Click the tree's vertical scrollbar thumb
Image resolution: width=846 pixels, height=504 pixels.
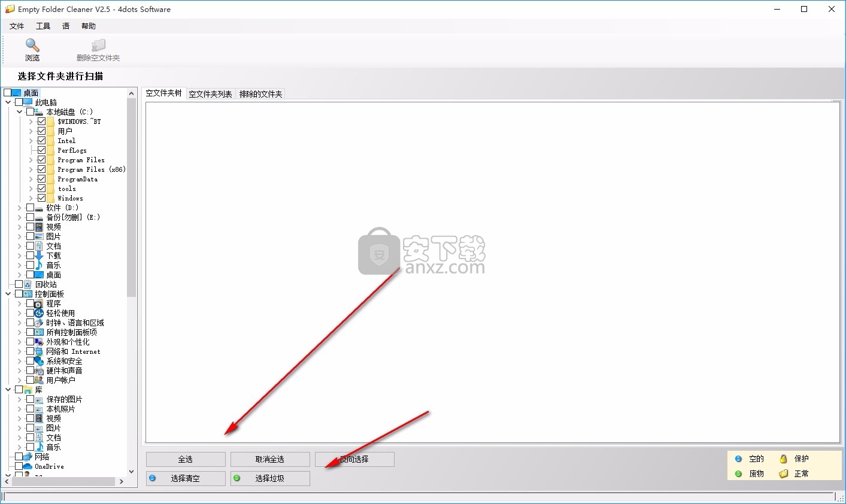132,198
